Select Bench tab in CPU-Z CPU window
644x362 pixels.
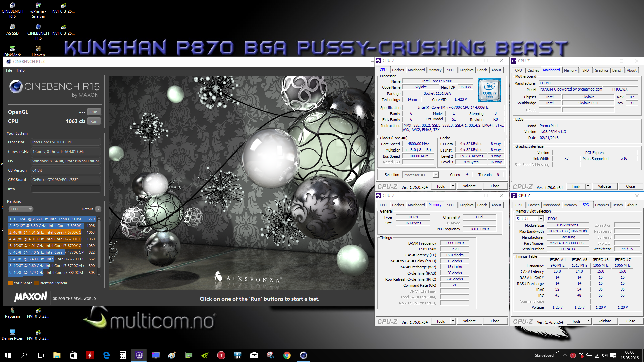[482, 70]
